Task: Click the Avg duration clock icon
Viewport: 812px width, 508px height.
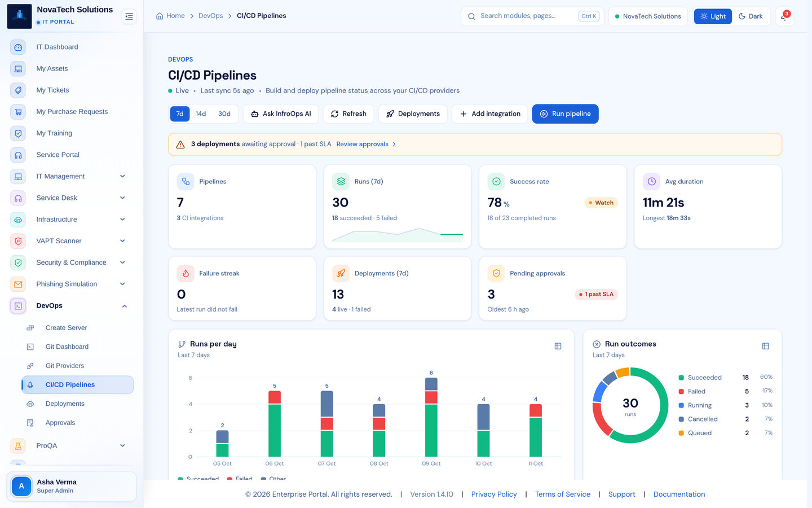Action: (x=651, y=182)
